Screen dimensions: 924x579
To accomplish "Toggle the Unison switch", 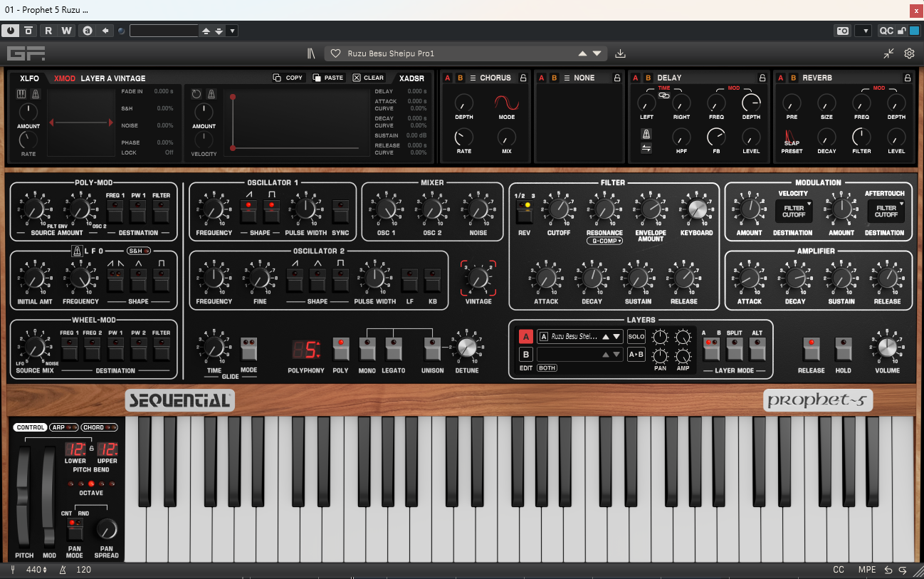I will pyautogui.click(x=432, y=348).
